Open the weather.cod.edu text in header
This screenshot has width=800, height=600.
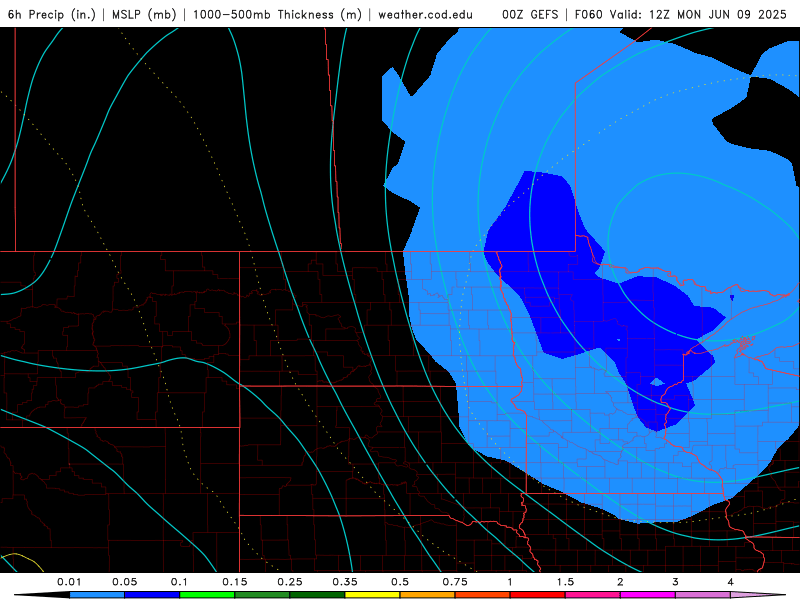click(426, 14)
